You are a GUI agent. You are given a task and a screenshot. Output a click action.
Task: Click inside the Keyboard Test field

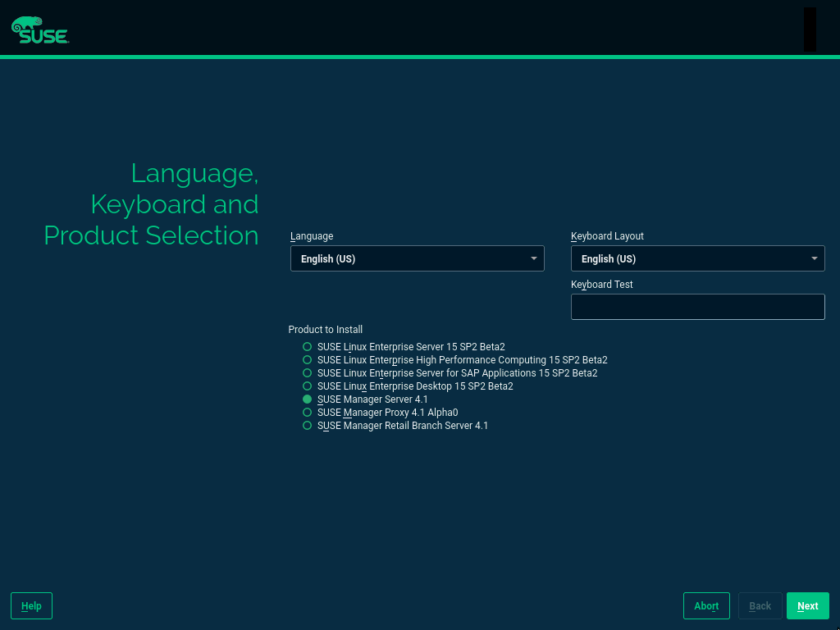(697, 307)
